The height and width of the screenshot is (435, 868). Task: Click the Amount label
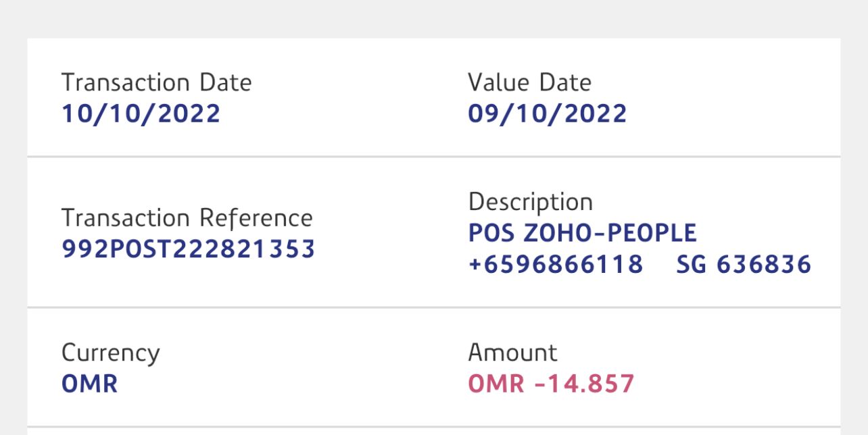[x=512, y=353]
